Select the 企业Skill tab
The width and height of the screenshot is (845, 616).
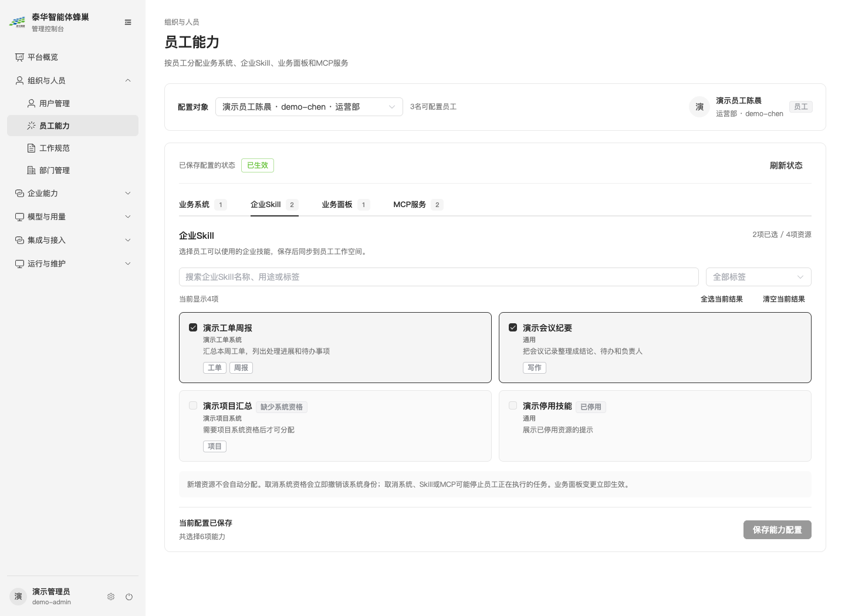tap(275, 205)
